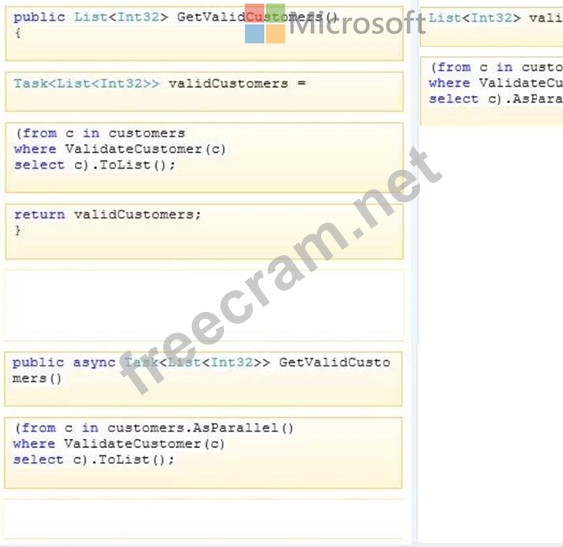Click the empty slot below return validCustomers block
Screen dimensions: 563x547
(x=204, y=305)
